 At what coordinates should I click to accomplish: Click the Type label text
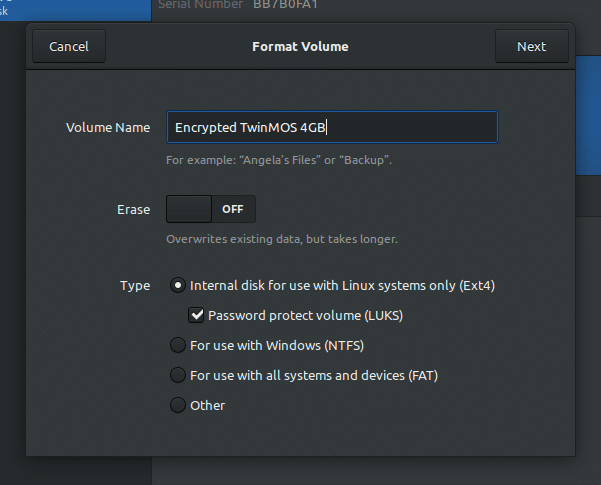(x=135, y=285)
